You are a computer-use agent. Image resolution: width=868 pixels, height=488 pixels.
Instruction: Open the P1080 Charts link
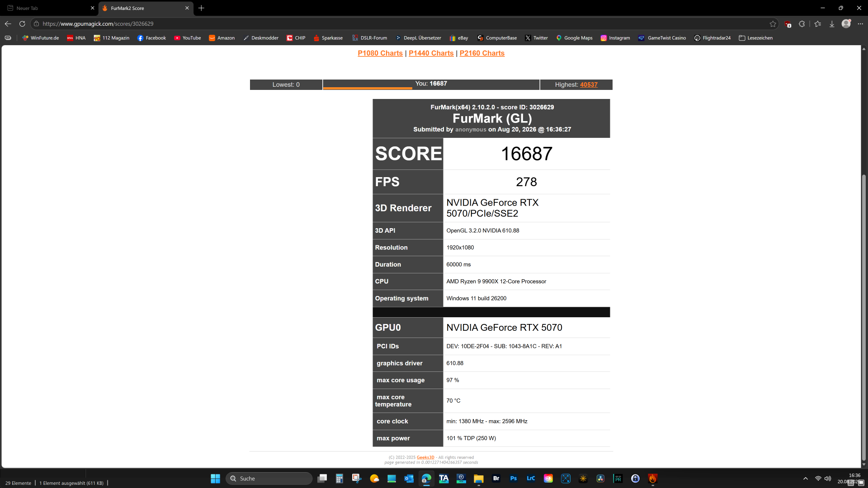tap(380, 53)
